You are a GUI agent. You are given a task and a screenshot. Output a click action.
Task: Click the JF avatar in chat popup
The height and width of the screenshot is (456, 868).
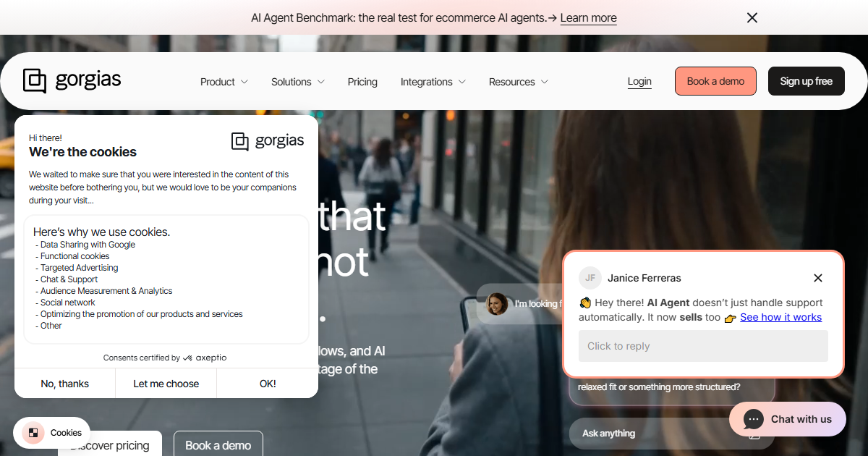590,278
